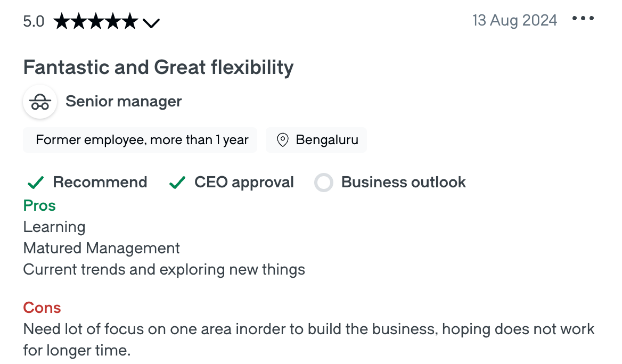Click the location pin icon beside Bengaluru
The image size is (622, 364).
(x=282, y=139)
